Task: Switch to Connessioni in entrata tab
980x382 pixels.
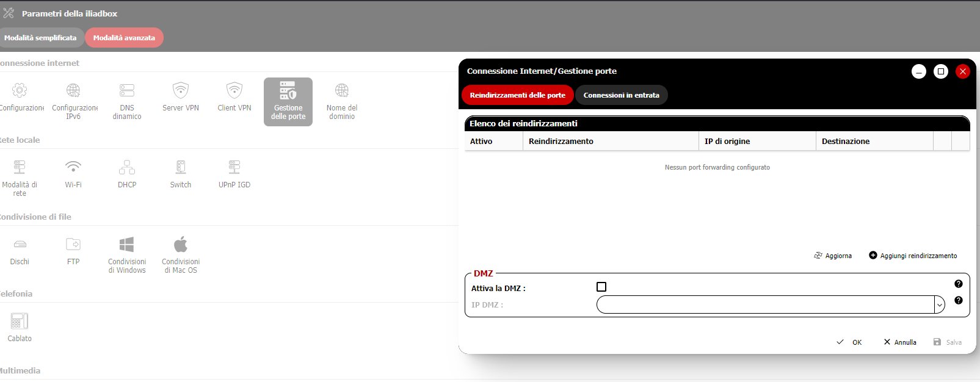Action: point(621,95)
